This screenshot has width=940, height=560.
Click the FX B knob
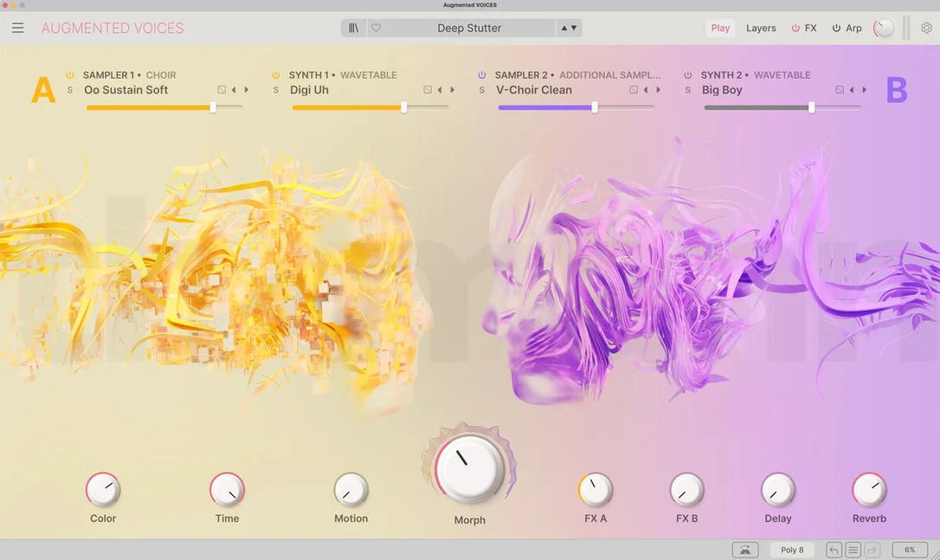tap(686, 490)
